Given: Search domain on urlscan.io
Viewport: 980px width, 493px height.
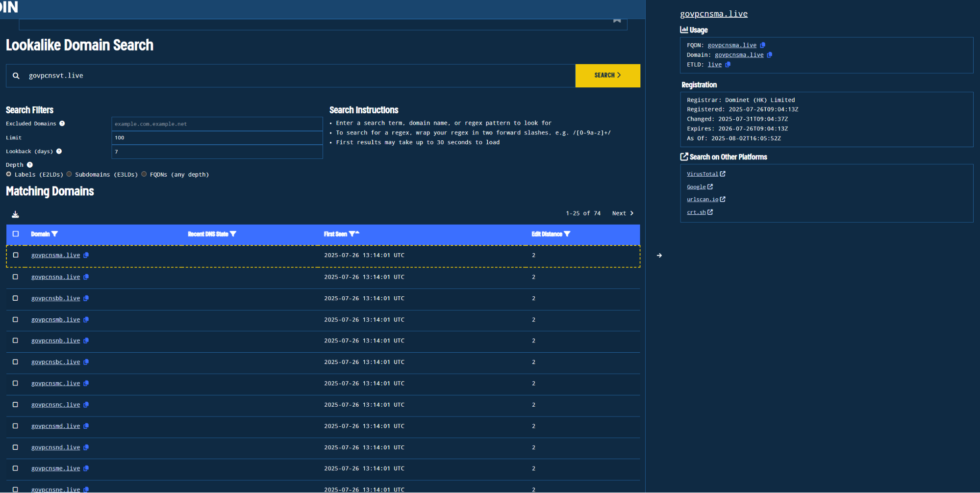Looking at the screenshot, I should click(x=706, y=200).
